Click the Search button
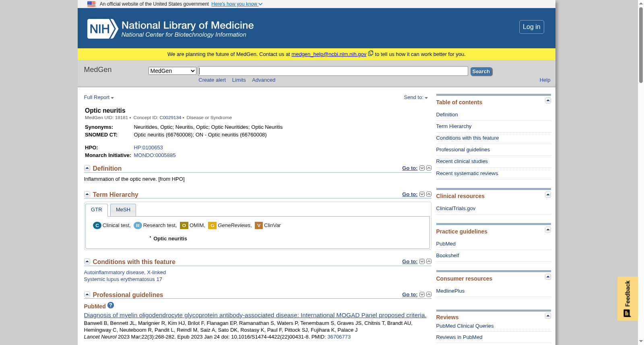Screen dimensions: 644x345 pos(481,72)
